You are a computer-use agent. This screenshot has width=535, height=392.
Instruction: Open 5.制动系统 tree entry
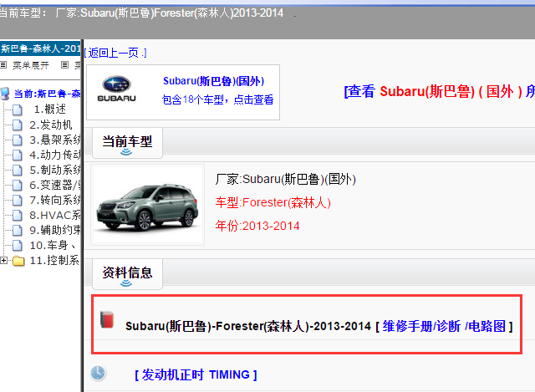55,170
